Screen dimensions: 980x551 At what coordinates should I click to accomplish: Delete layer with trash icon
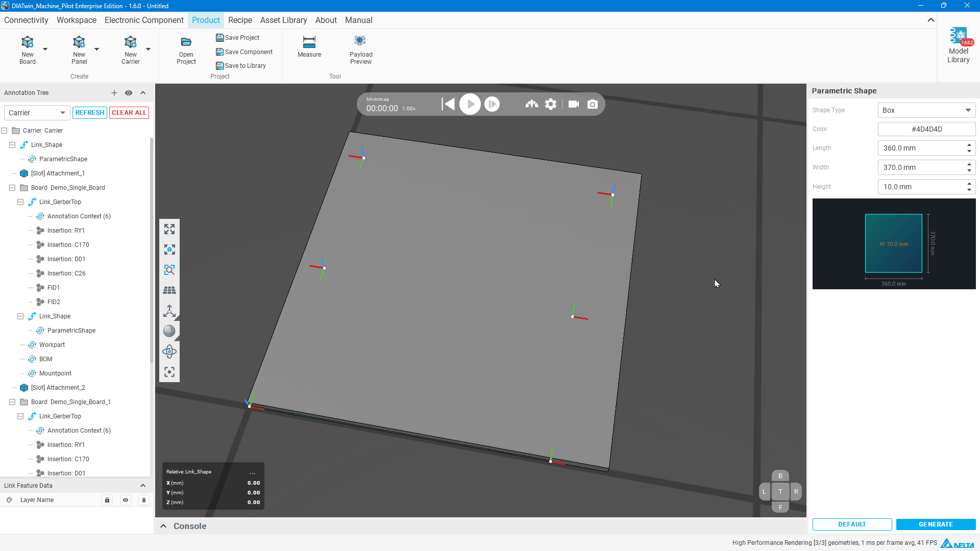point(144,500)
